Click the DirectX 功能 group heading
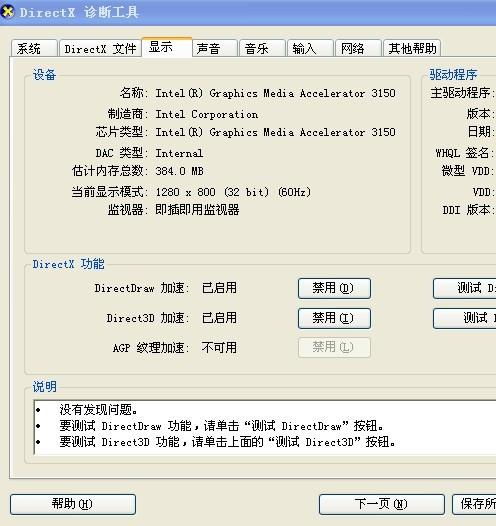The width and height of the screenshot is (496, 526). click(68, 264)
